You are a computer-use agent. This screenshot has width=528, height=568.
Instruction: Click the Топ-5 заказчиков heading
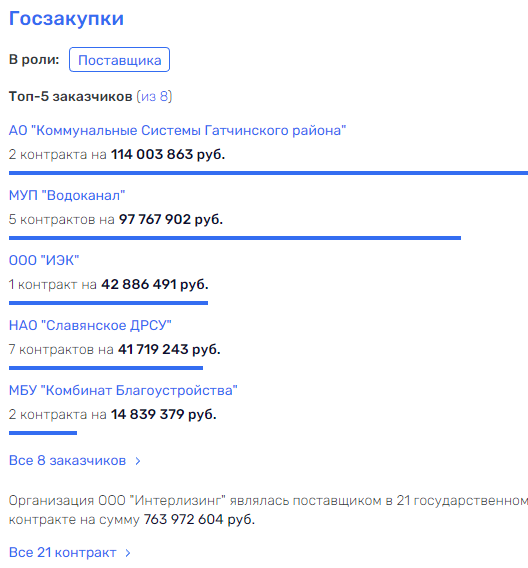point(71,96)
